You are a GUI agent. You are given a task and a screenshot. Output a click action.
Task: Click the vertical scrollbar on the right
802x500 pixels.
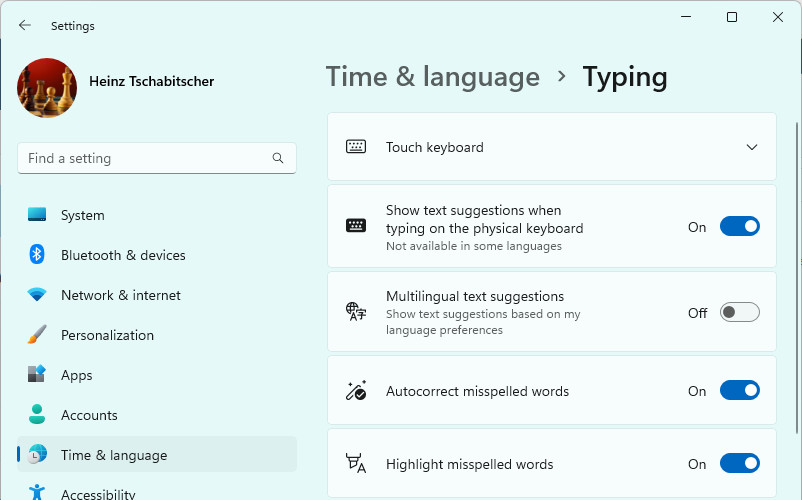[797, 279]
